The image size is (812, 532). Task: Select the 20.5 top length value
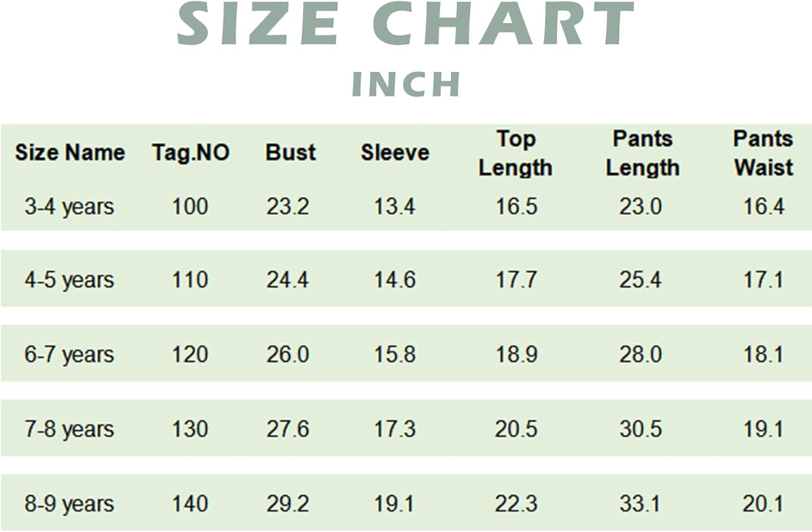coord(516,429)
